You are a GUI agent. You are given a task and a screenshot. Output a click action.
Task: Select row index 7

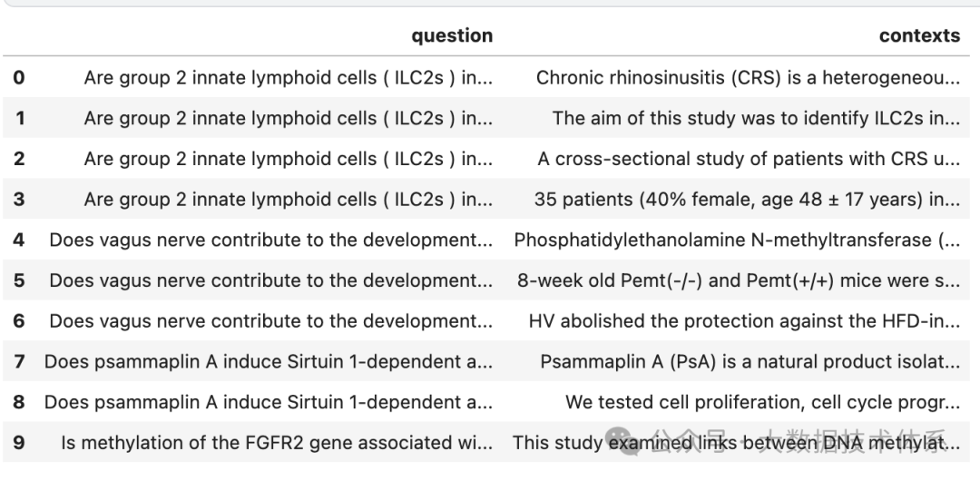click(x=18, y=362)
